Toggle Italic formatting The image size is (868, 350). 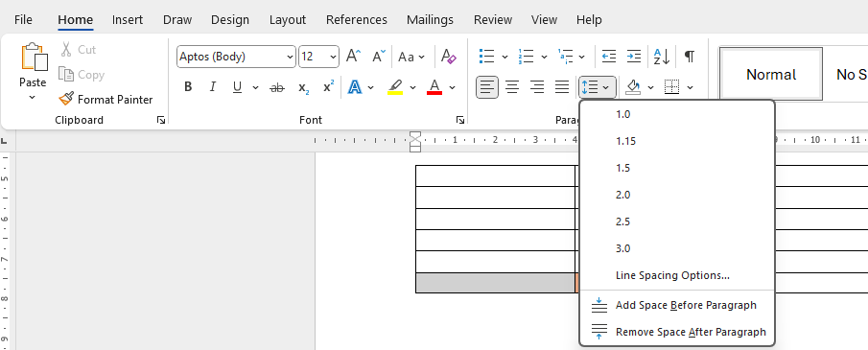pyautogui.click(x=213, y=87)
